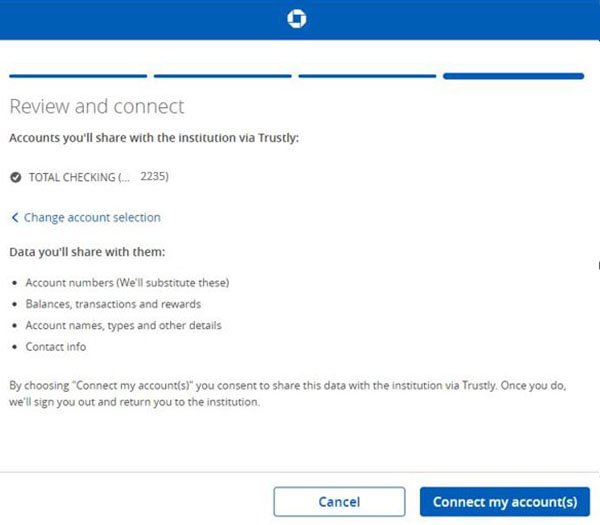The height and width of the screenshot is (525, 600).
Task: Click the Balances, transactions and rewards item
Action: click(113, 304)
